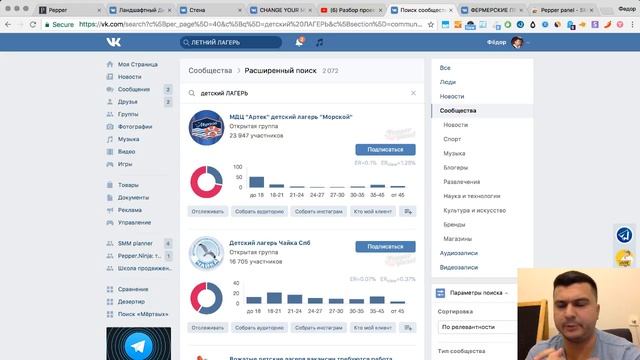Viewport: 640px width, 360px height.
Task: Click the Группы sidebar icon
Action: [x=110, y=114]
